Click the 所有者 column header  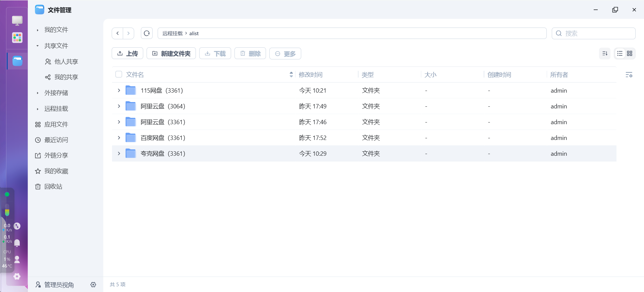(559, 75)
